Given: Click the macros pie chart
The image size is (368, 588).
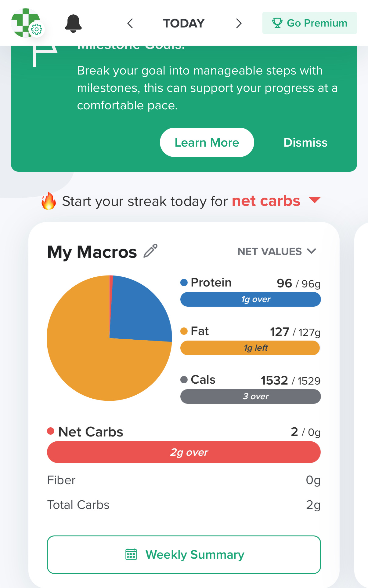Looking at the screenshot, I should point(109,338).
